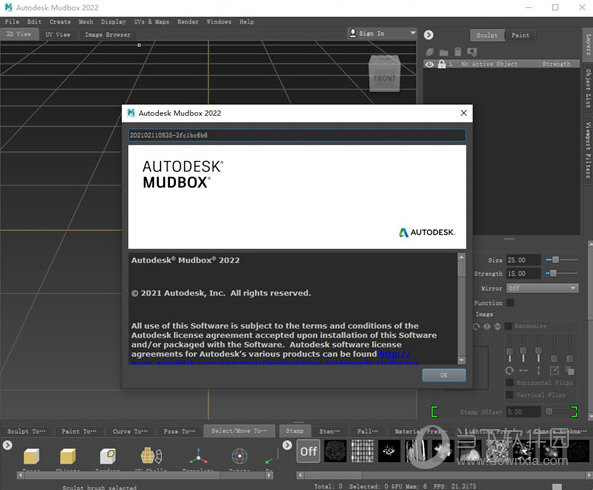Click the lock icon in layer header
Viewport: 593px width, 490px height.
pyautogui.click(x=441, y=64)
